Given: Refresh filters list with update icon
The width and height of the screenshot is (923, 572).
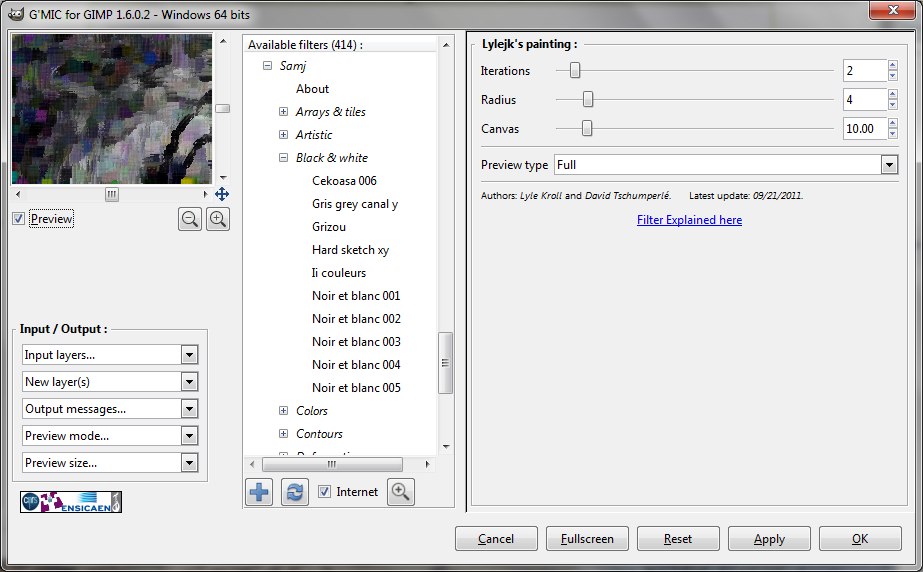Looking at the screenshot, I should pos(294,492).
